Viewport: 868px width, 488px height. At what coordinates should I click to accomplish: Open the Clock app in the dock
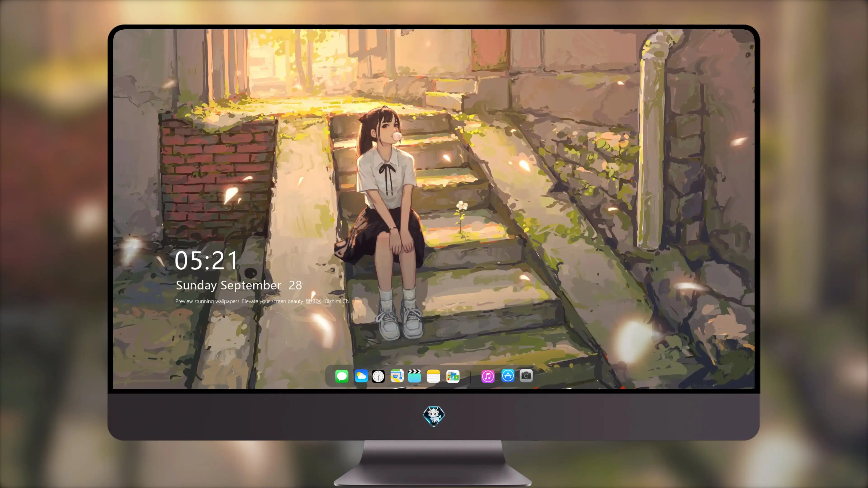378,376
